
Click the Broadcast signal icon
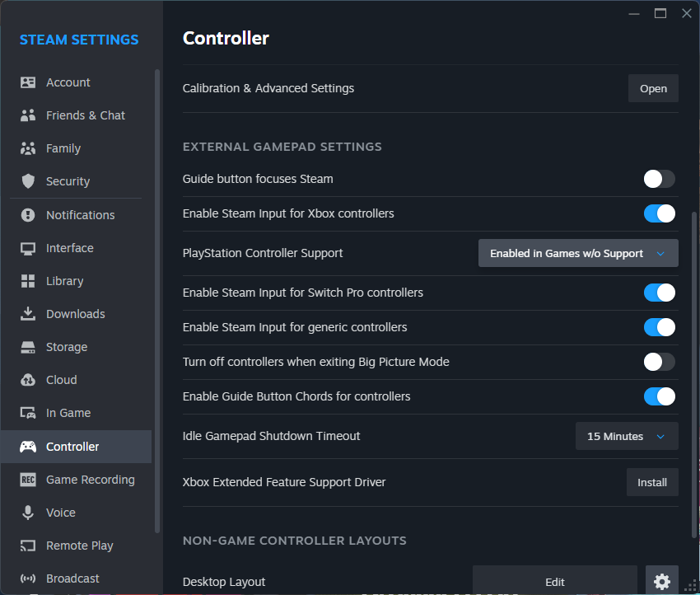28,579
